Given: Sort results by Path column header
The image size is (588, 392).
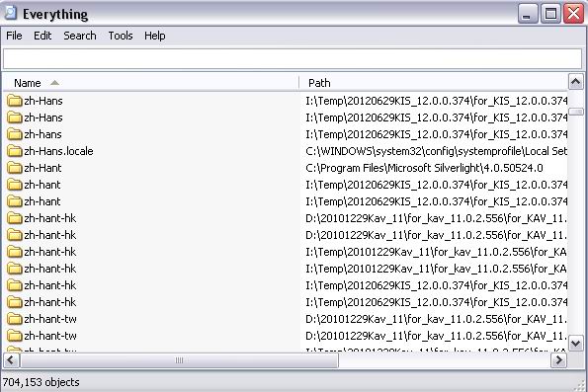Looking at the screenshot, I should click(434, 83).
